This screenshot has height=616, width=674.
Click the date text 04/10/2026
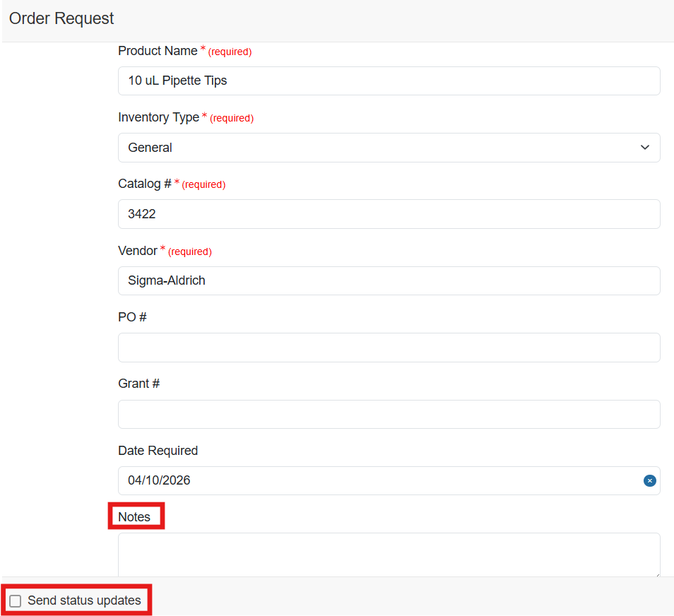(x=159, y=481)
